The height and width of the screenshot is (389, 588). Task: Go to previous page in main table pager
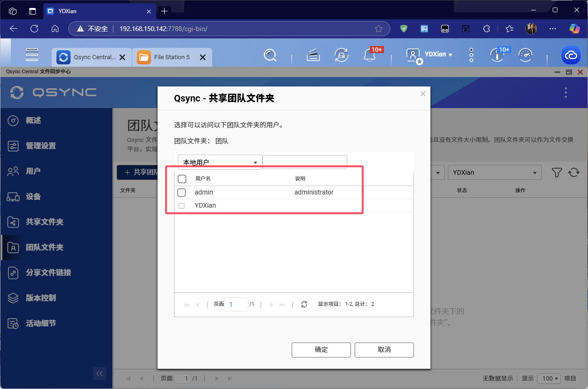[x=141, y=379]
